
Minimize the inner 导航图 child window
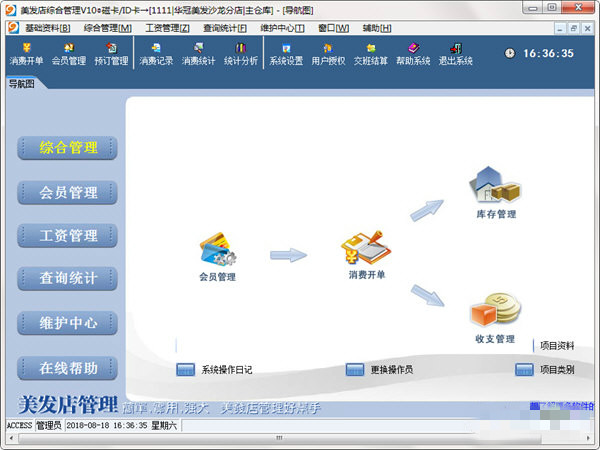[560, 28]
